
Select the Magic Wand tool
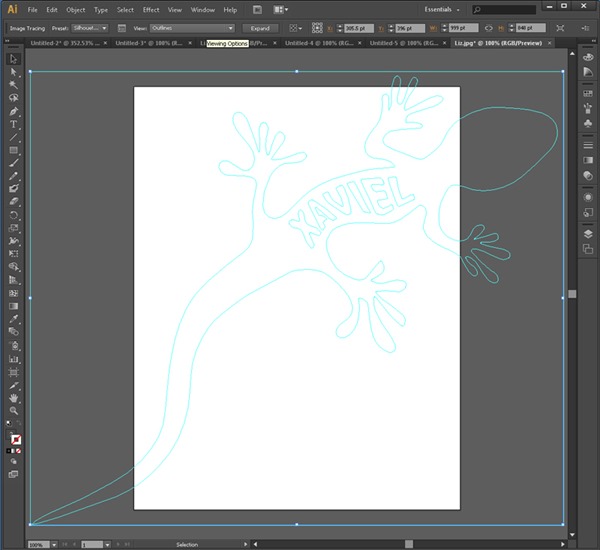click(13, 85)
